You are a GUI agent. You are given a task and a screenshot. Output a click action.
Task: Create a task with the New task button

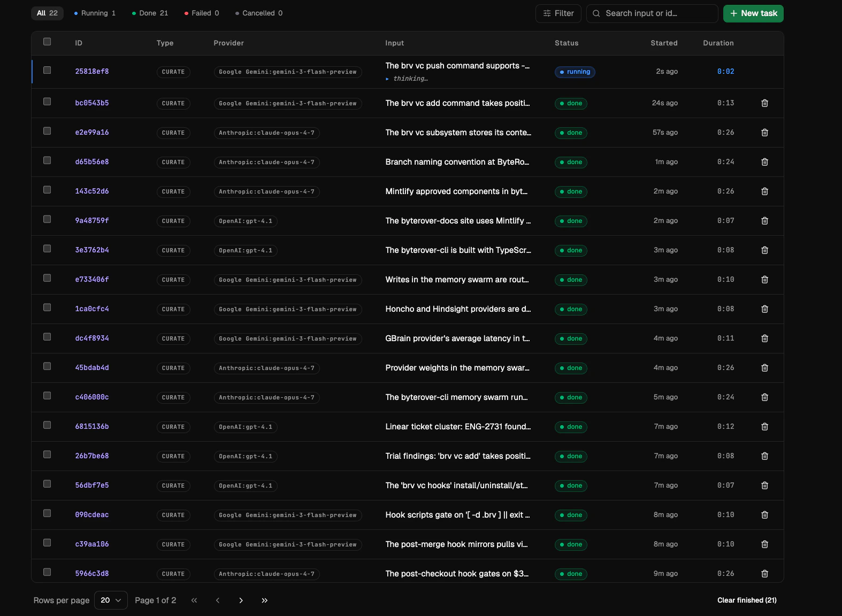pyautogui.click(x=753, y=13)
